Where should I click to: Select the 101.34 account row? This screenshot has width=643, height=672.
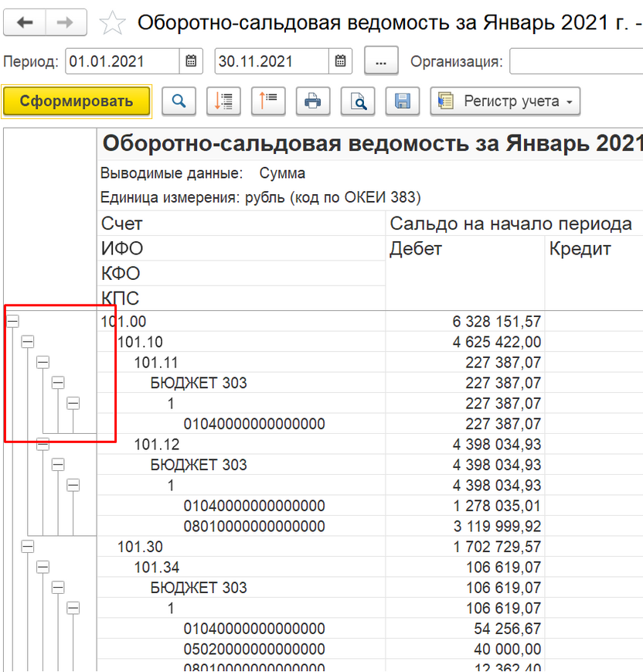[157, 568]
